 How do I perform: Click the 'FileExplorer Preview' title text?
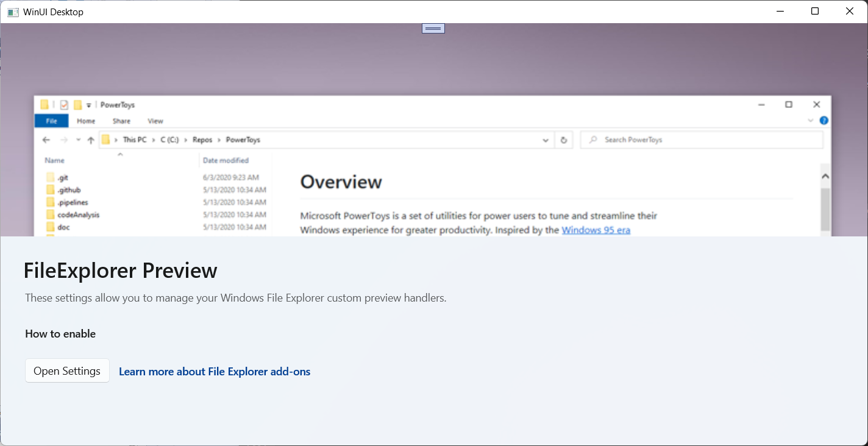tap(120, 271)
